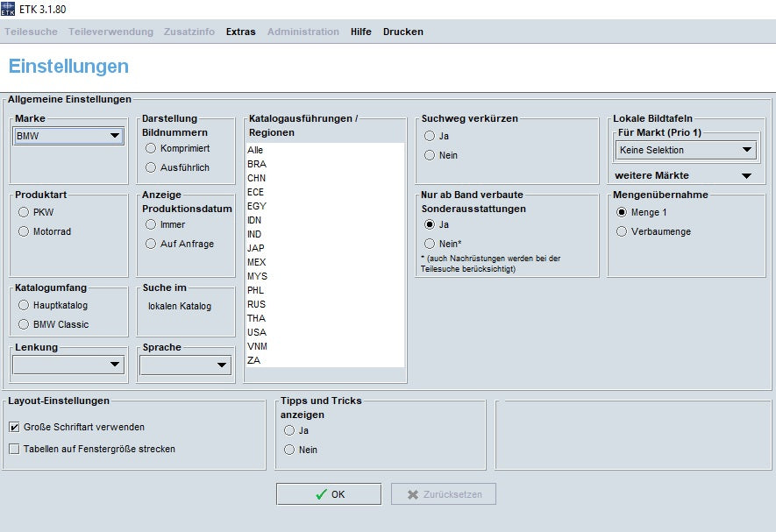The height and width of the screenshot is (532, 776).
Task: Open the Marke BMW dropdown
Action: (x=68, y=136)
